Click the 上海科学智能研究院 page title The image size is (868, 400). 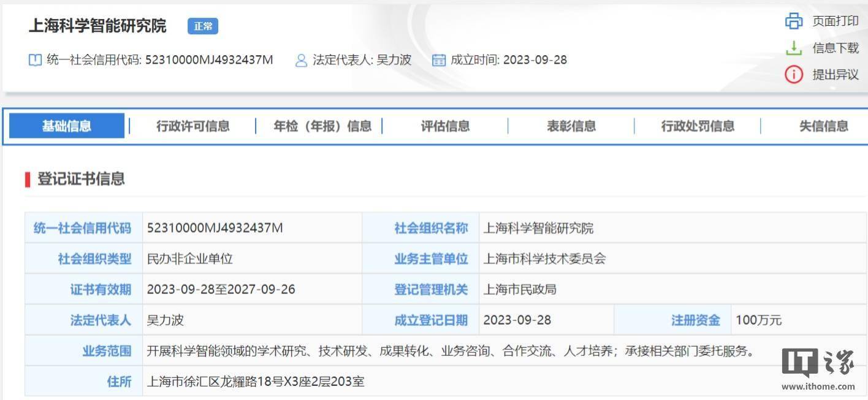(97, 26)
